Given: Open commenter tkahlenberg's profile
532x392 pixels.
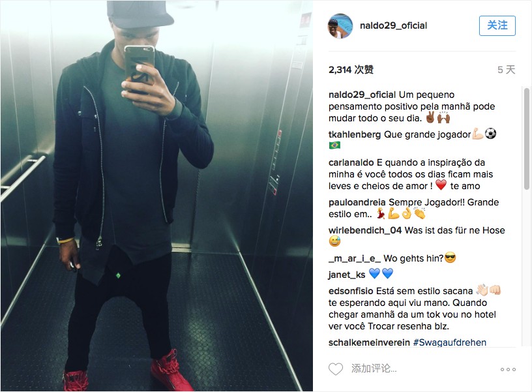Looking at the screenshot, I should coord(355,135).
